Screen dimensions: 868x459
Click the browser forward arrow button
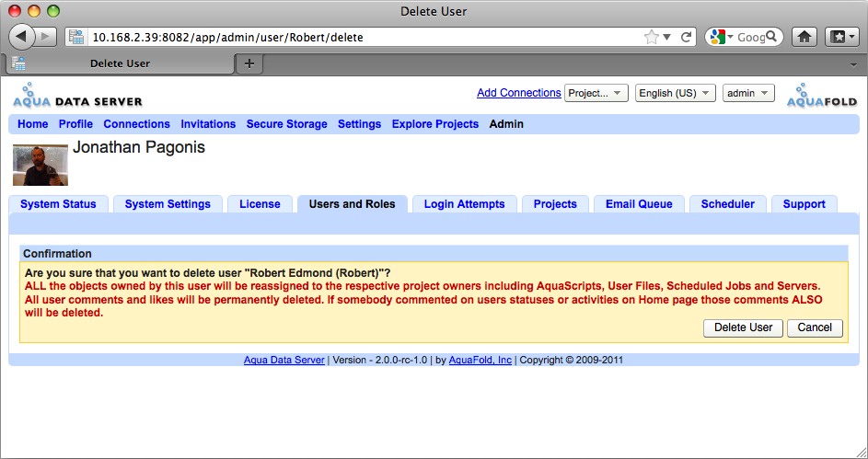pyautogui.click(x=46, y=37)
